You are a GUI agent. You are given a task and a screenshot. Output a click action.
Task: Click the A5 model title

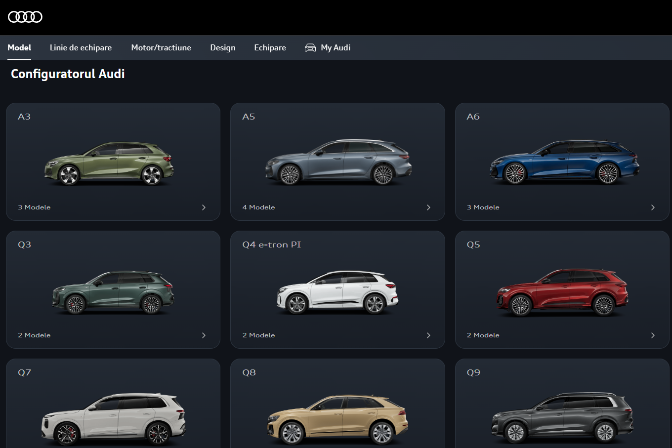point(249,117)
